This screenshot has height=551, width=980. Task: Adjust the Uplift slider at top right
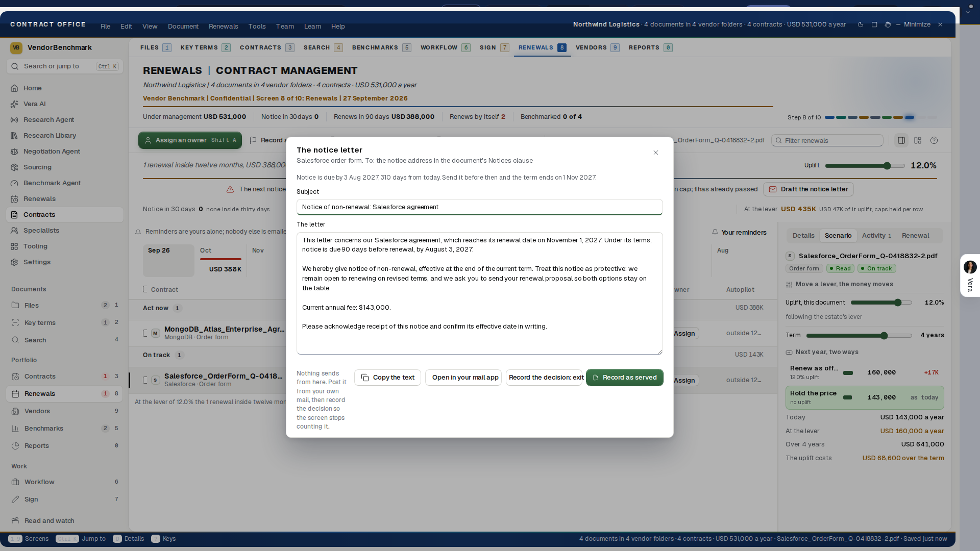coord(865,166)
